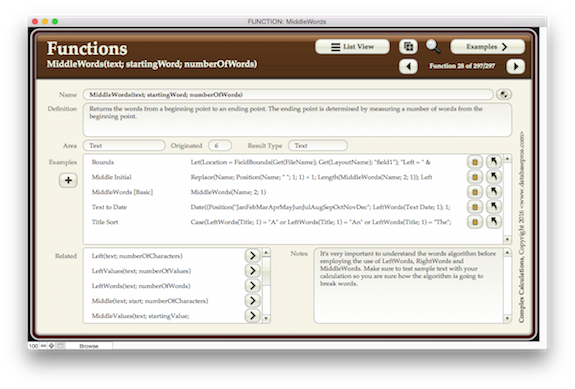Click the MiddleWords(Name; 2; 1) formula text
The image size is (575, 389).
[x=228, y=192]
